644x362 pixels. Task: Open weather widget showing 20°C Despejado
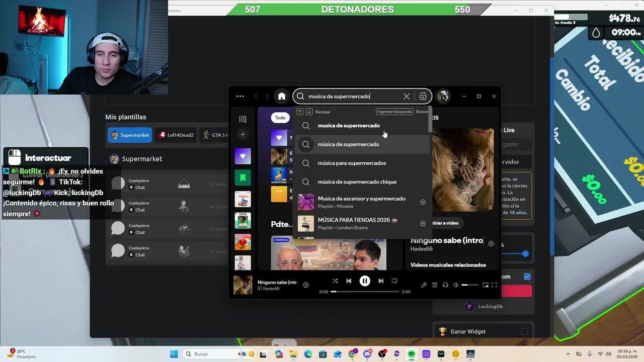(22, 354)
